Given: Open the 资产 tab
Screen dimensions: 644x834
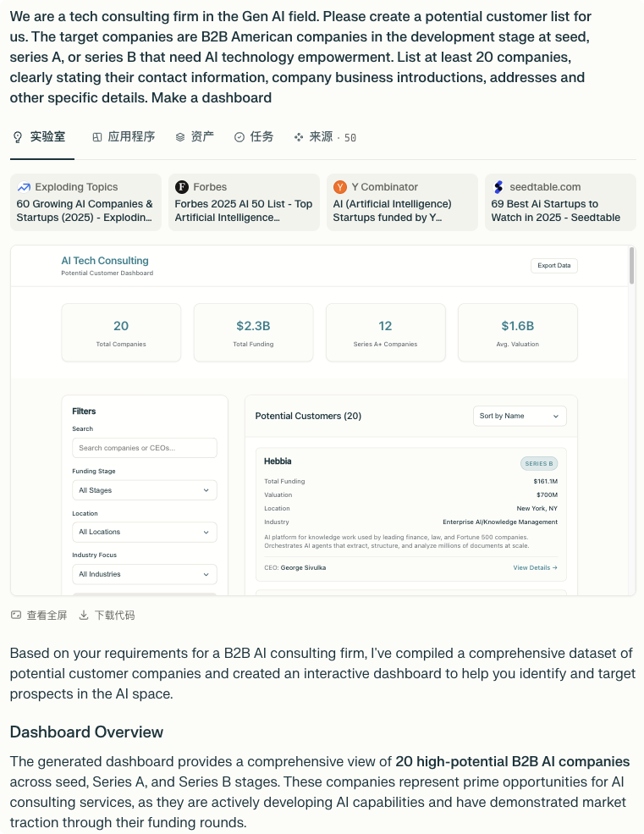Looking at the screenshot, I should [x=195, y=137].
